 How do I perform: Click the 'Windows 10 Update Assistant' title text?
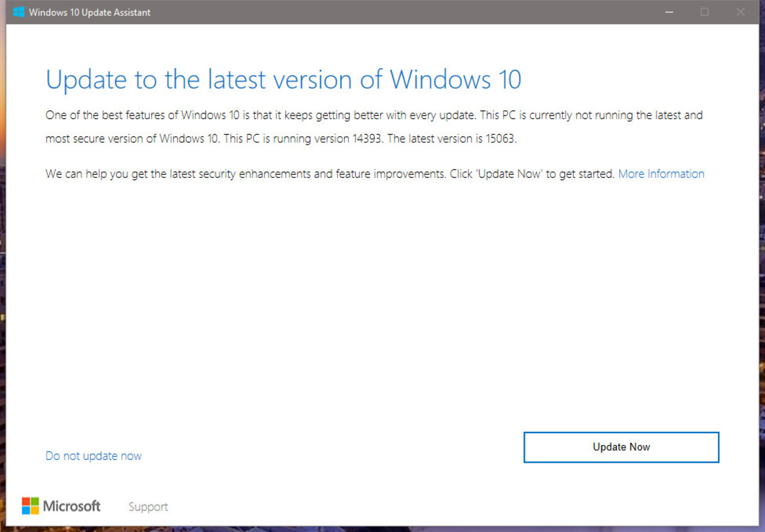(90, 12)
